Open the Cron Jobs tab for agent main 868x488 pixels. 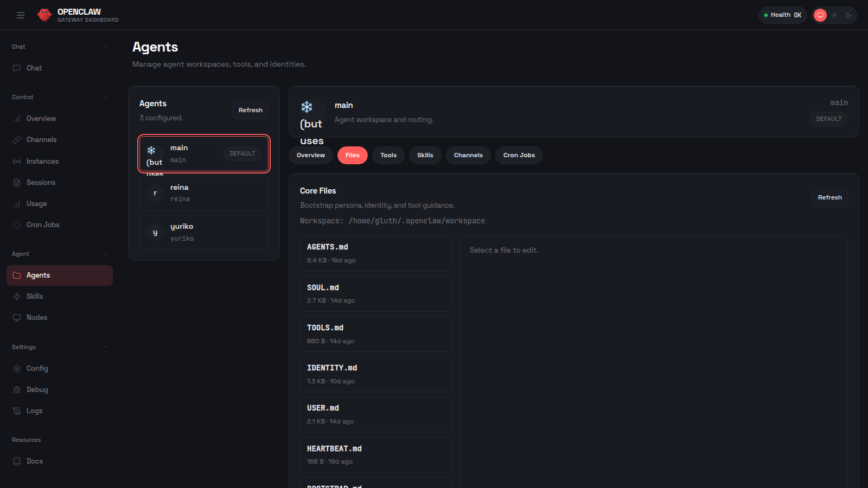pyautogui.click(x=519, y=155)
